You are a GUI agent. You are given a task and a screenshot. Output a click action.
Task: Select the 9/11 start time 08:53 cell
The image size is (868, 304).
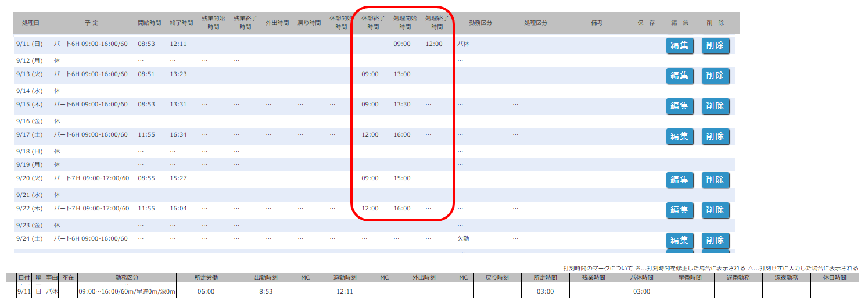[146, 44]
